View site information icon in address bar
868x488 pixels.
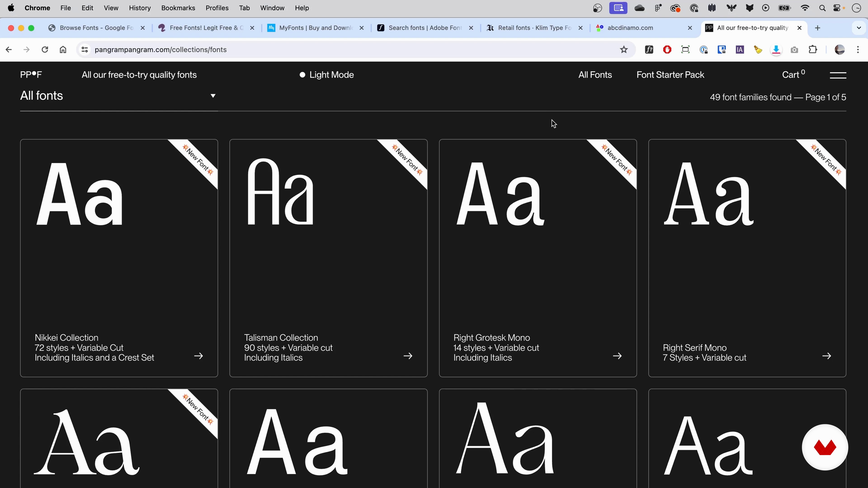85,50
